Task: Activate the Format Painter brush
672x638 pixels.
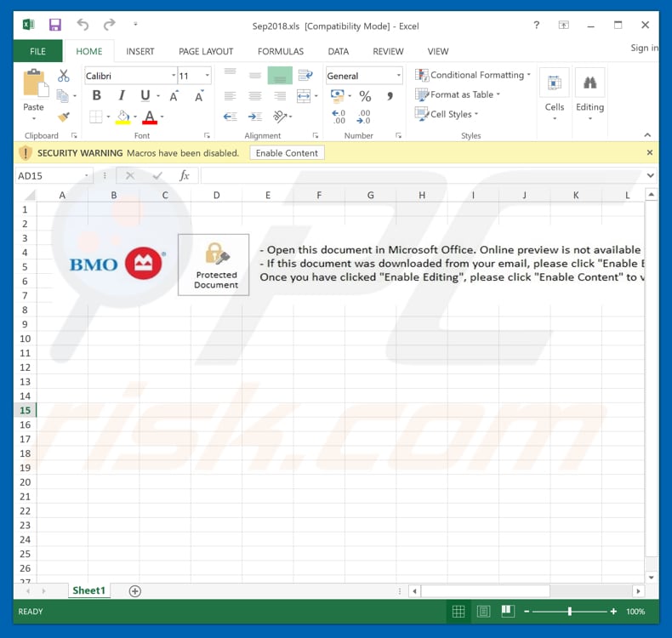Action: (64, 117)
